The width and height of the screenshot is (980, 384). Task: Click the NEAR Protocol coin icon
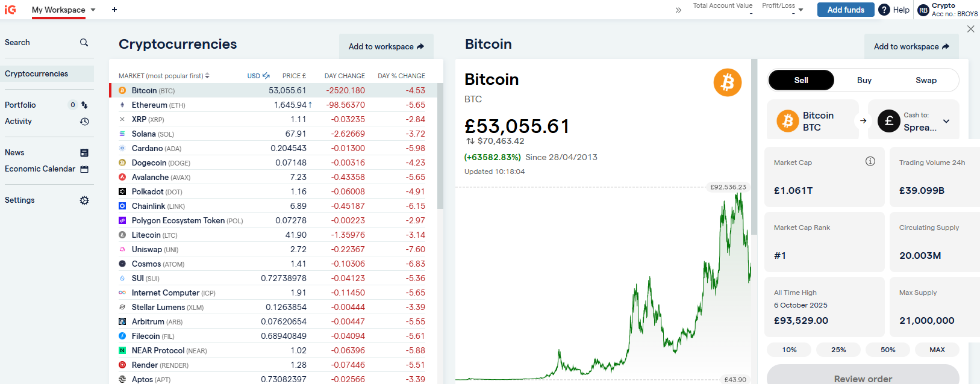coord(122,351)
